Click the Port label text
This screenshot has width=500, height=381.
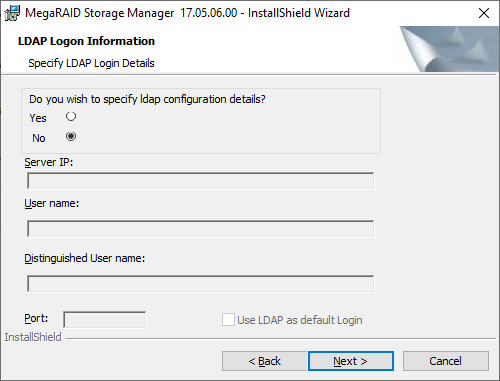[x=36, y=318]
